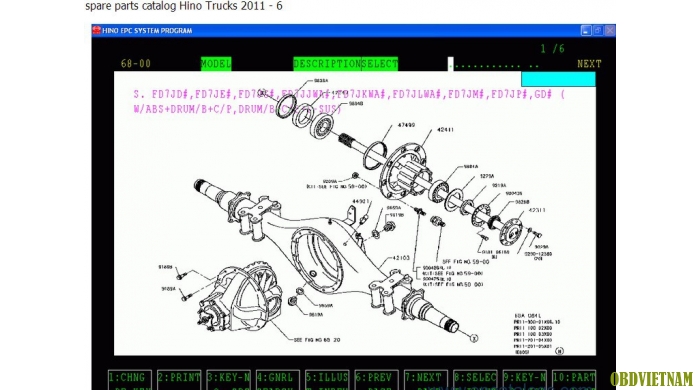Select the green MODEL header
700x390 pixels.
(216, 64)
